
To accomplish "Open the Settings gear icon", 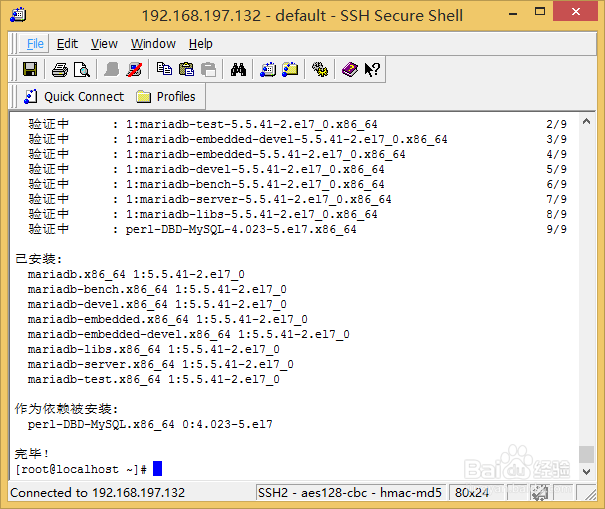I will coord(320,70).
